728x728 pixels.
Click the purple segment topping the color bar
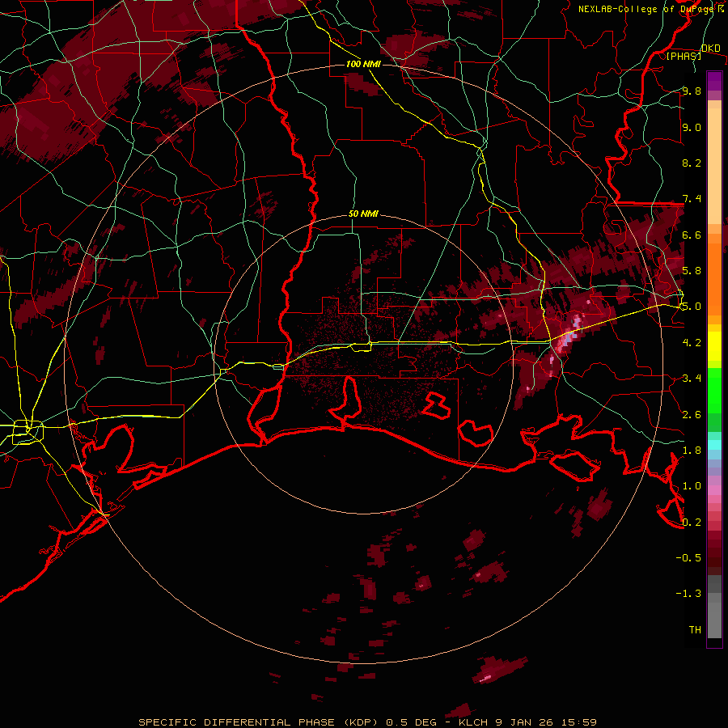click(714, 81)
